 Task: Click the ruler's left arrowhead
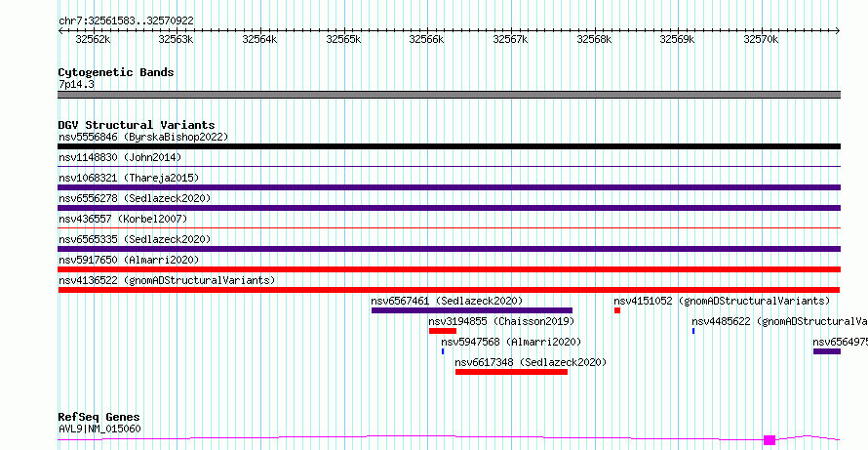tap(60, 31)
